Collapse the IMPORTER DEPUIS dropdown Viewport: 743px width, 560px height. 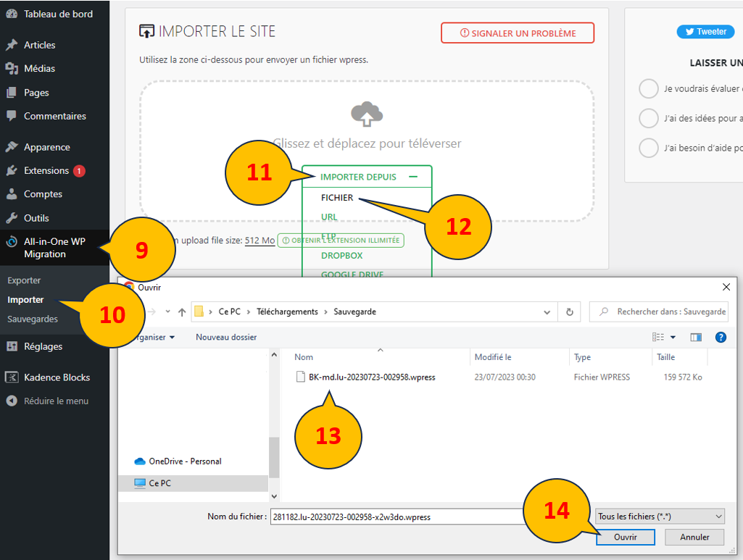point(367,177)
